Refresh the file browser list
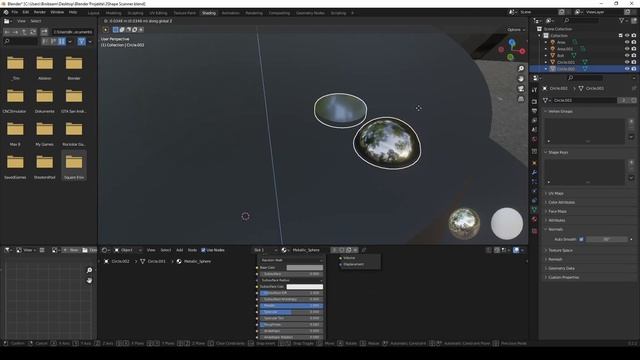 (33, 32)
